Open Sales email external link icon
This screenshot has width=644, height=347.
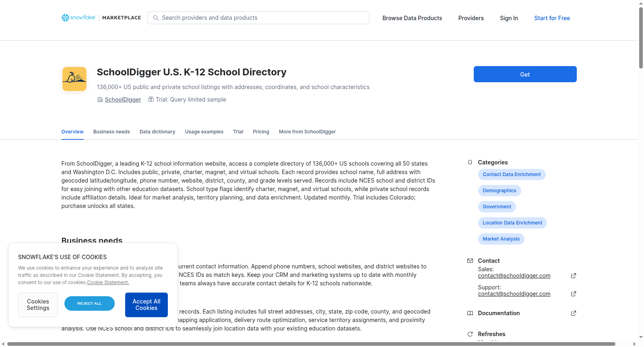coord(574,276)
